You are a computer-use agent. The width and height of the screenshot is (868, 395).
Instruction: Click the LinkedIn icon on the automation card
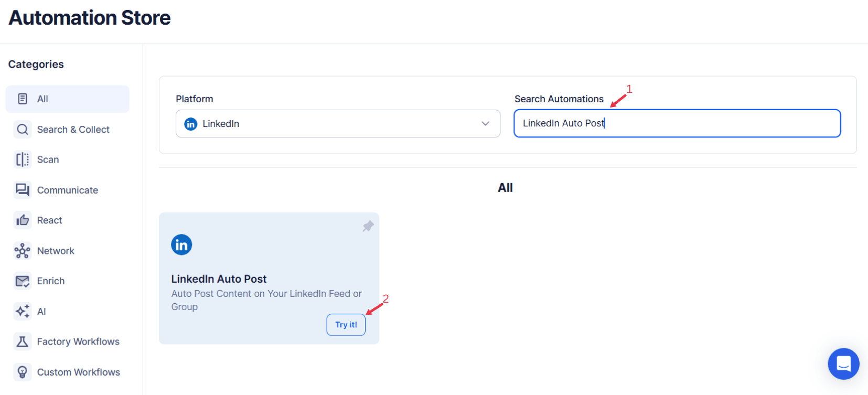181,244
